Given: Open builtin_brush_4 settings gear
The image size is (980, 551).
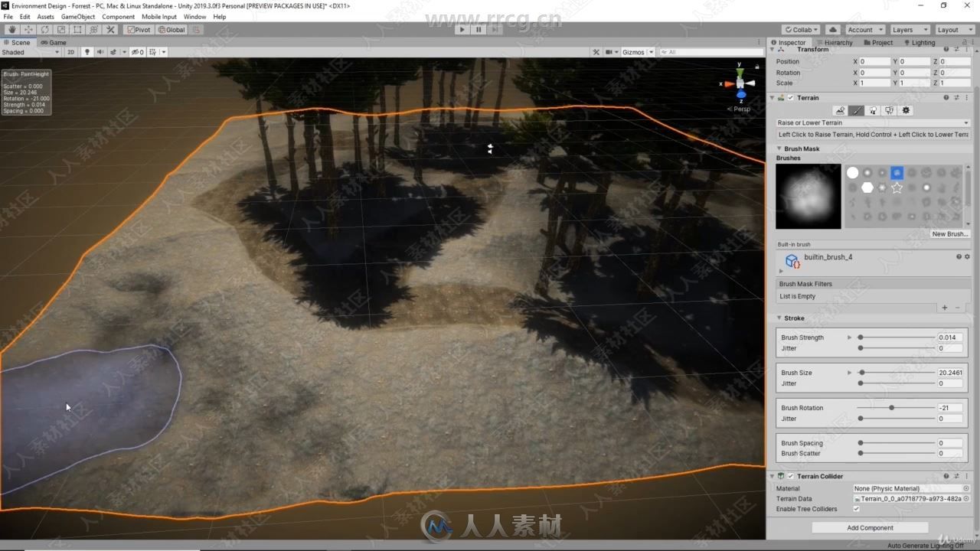Looking at the screenshot, I should 967,257.
